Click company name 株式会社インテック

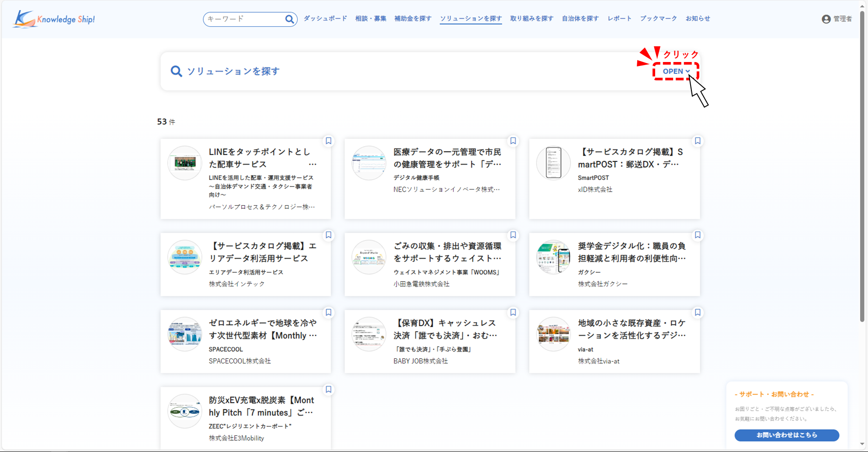point(237,284)
